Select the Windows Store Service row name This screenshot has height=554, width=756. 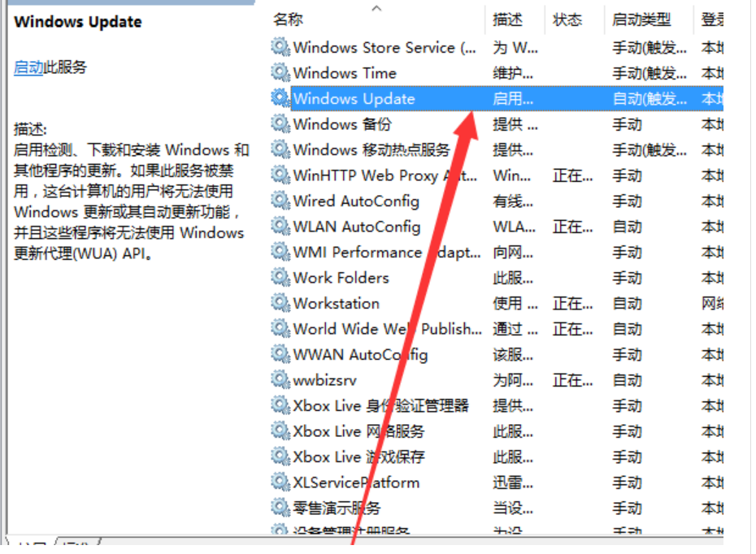pos(385,48)
